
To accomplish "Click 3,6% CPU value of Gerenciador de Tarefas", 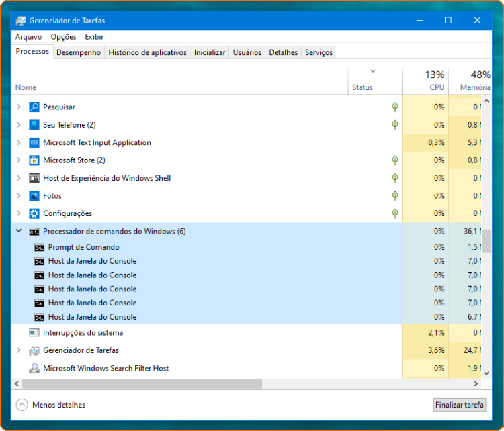I will (436, 350).
